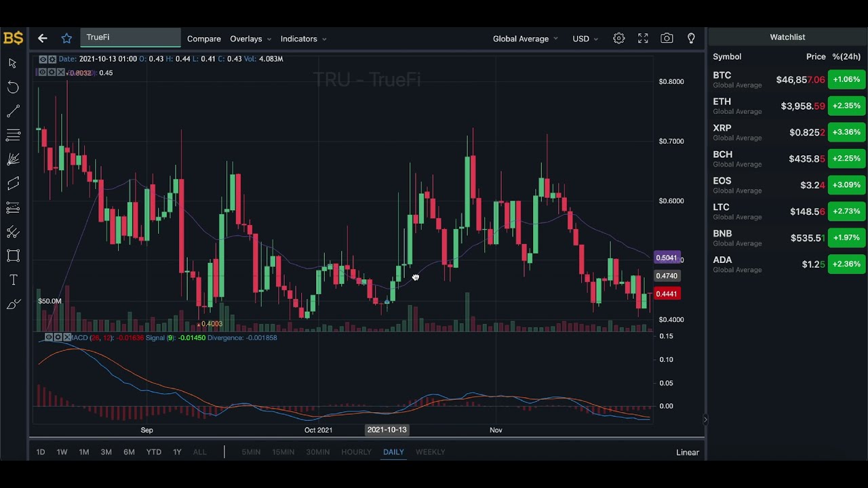This screenshot has width=868, height=488.
Task: Sort watchlist by Symbol column header
Action: pyautogui.click(x=727, y=57)
